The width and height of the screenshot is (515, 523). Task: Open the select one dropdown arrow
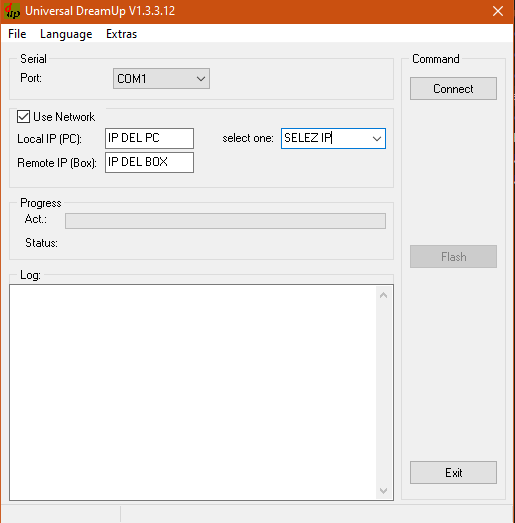click(x=377, y=138)
